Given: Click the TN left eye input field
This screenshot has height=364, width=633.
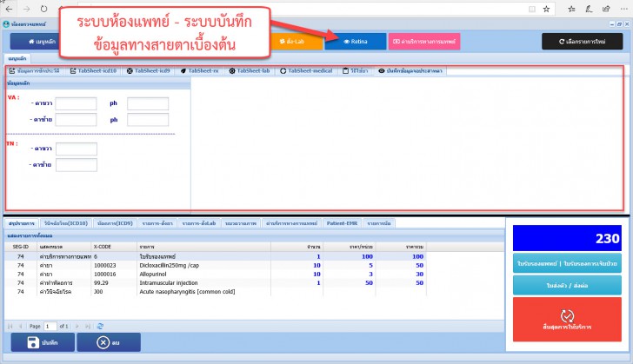Looking at the screenshot, I should [77, 165].
